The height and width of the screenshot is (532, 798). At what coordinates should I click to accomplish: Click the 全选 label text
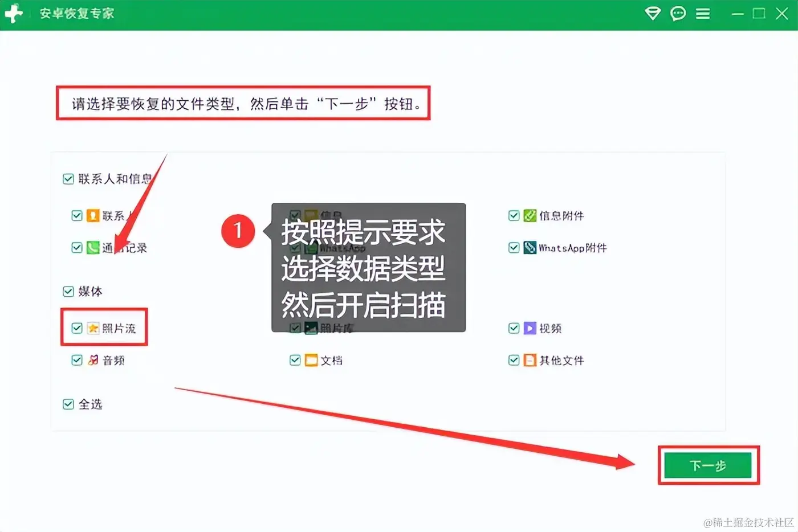tap(90, 404)
